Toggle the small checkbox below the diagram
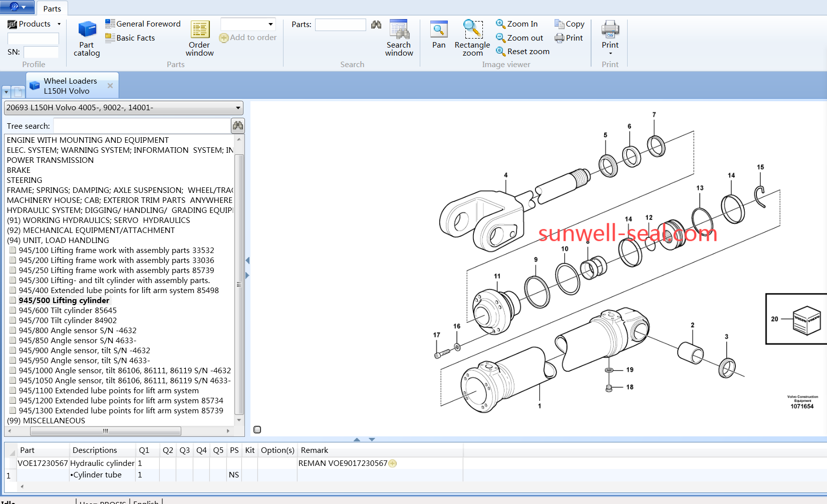827x504 pixels. 257,429
